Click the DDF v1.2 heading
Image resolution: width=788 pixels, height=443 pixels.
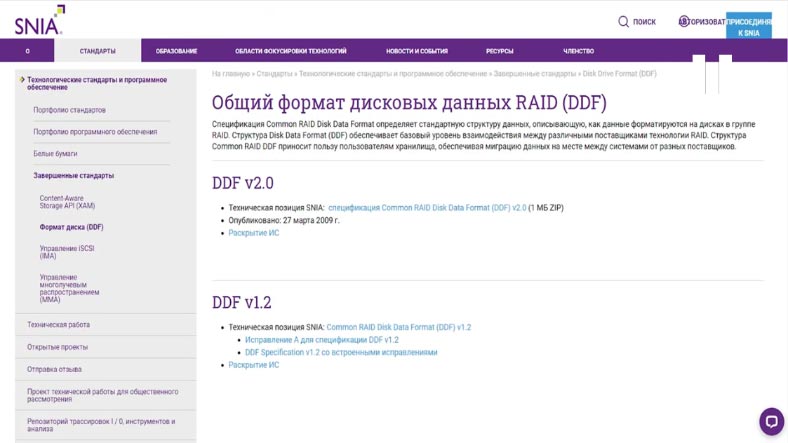[x=242, y=302]
